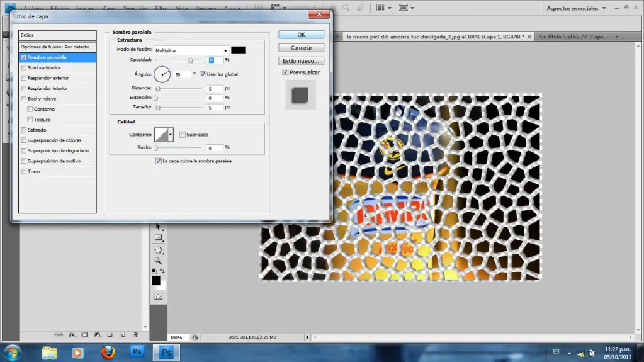Open the Contorno curve picker arrow
The width and height of the screenshot is (644, 362).
click(x=171, y=134)
